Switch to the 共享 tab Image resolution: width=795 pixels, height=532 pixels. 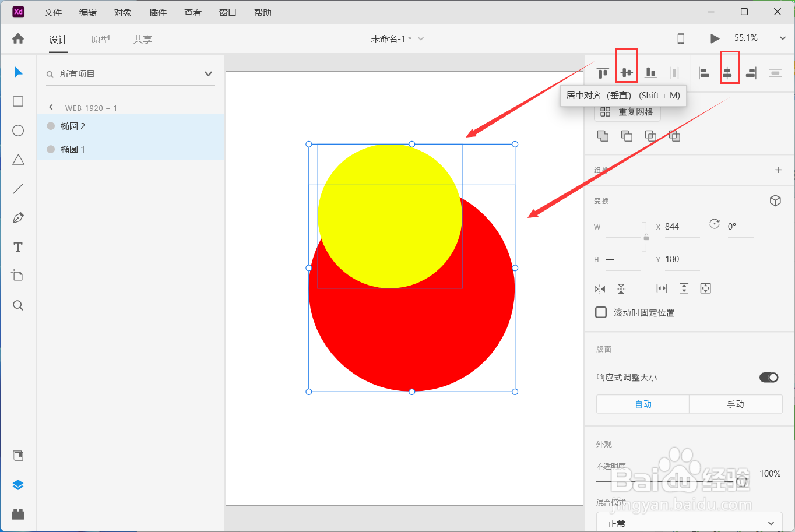[143, 39]
